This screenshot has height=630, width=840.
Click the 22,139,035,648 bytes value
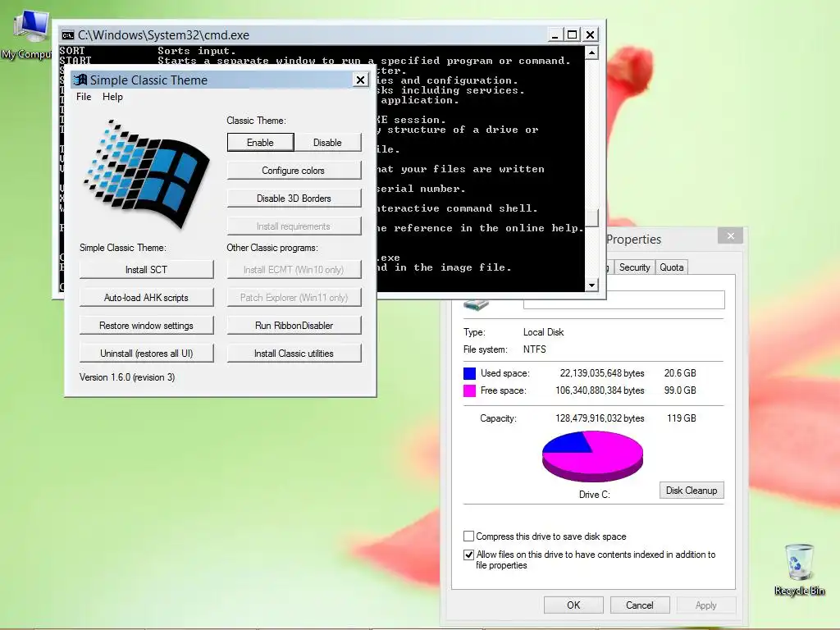click(x=602, y=373)
